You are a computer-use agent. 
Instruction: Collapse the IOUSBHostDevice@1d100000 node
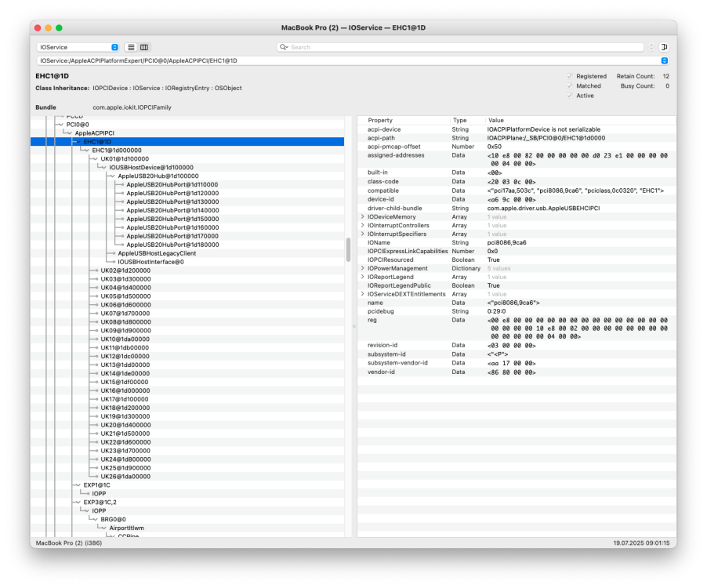pyautogui.click(x=103, y=167)
